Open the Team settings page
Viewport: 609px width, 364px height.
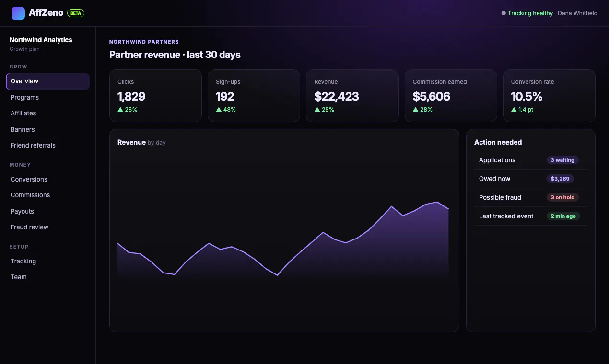[47, 277]
